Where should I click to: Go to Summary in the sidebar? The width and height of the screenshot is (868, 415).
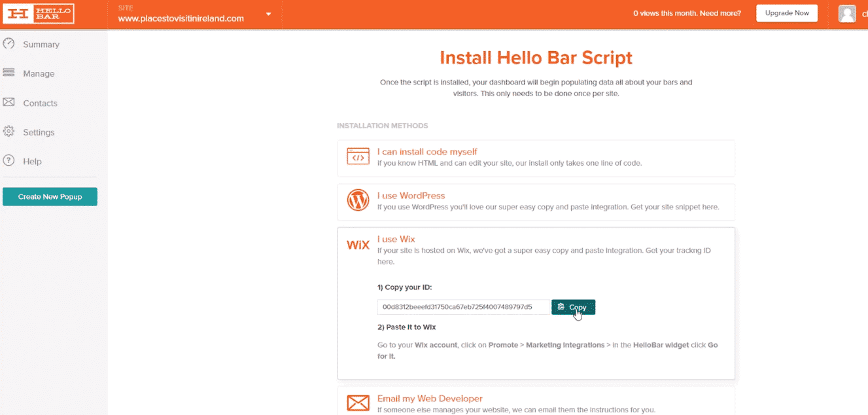(41, 45)
